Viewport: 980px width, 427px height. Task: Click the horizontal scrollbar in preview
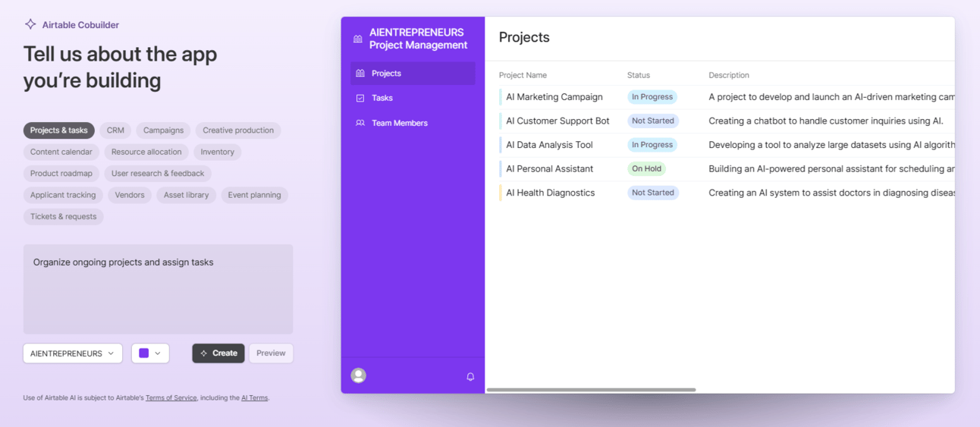click(x=591, y=390)
